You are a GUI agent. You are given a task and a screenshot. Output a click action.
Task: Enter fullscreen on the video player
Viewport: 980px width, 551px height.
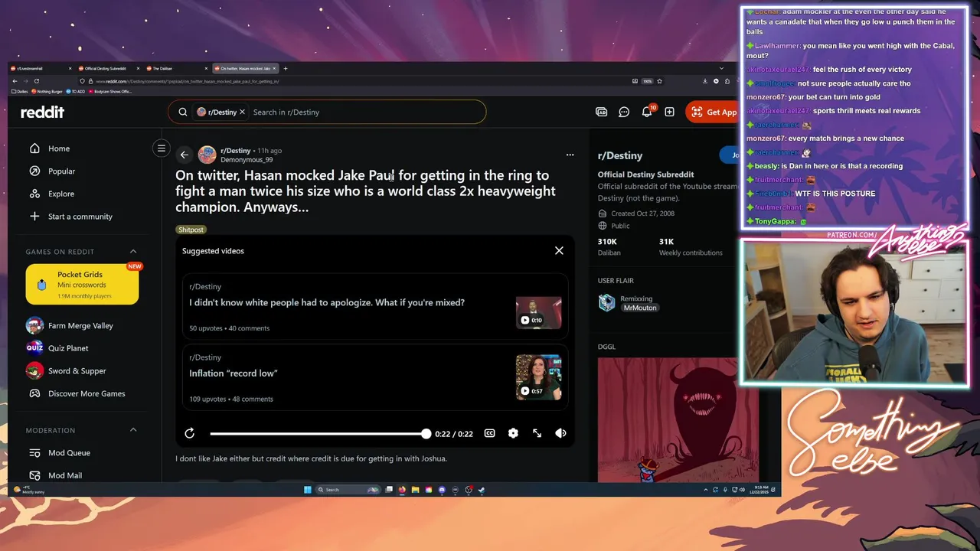(x=537, y=433)
